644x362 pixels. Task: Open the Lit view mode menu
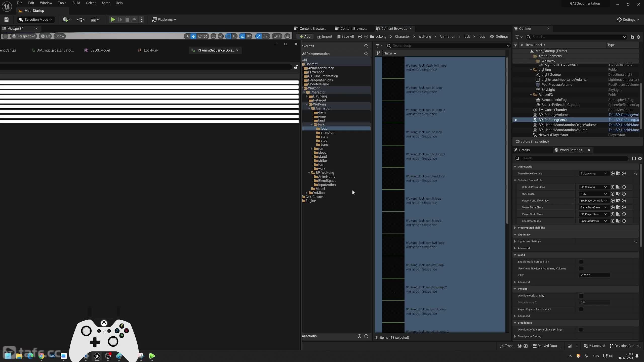coord(46,36)
